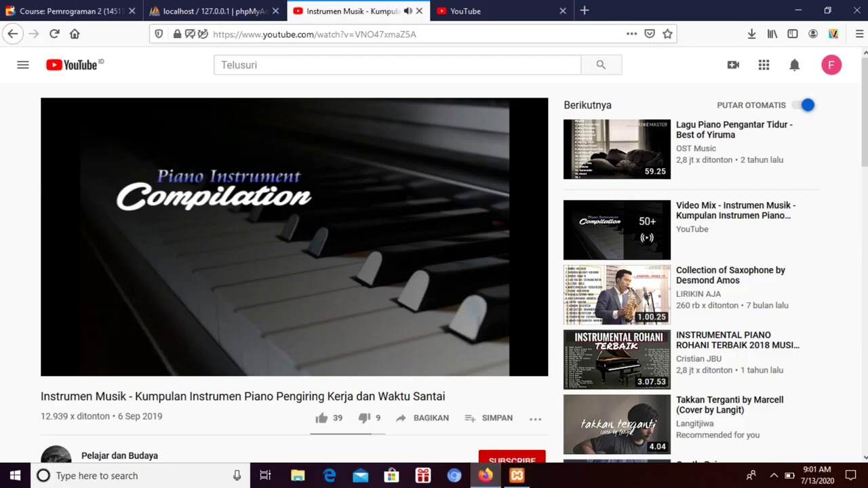This screenshot has width=868, height=488.
Task: Open Firefox downloads panel
Action: (751, 34)
